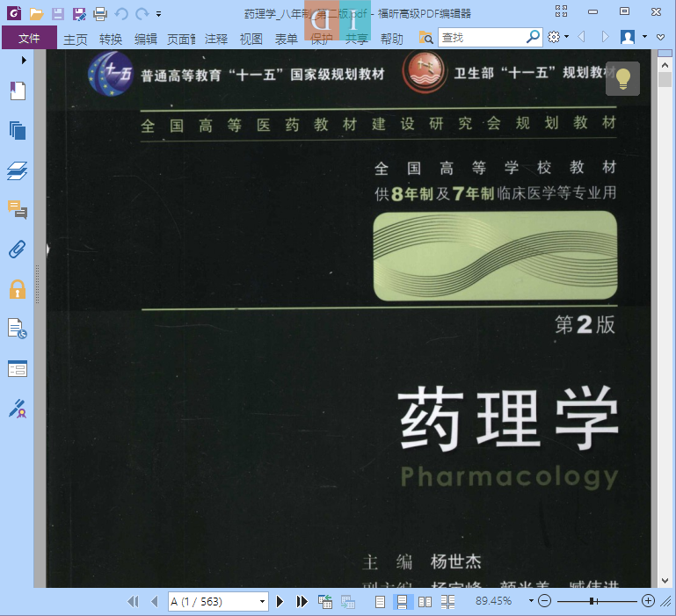Zoom in with the plus button
This screenshot has width=676, height=616.
648,600
